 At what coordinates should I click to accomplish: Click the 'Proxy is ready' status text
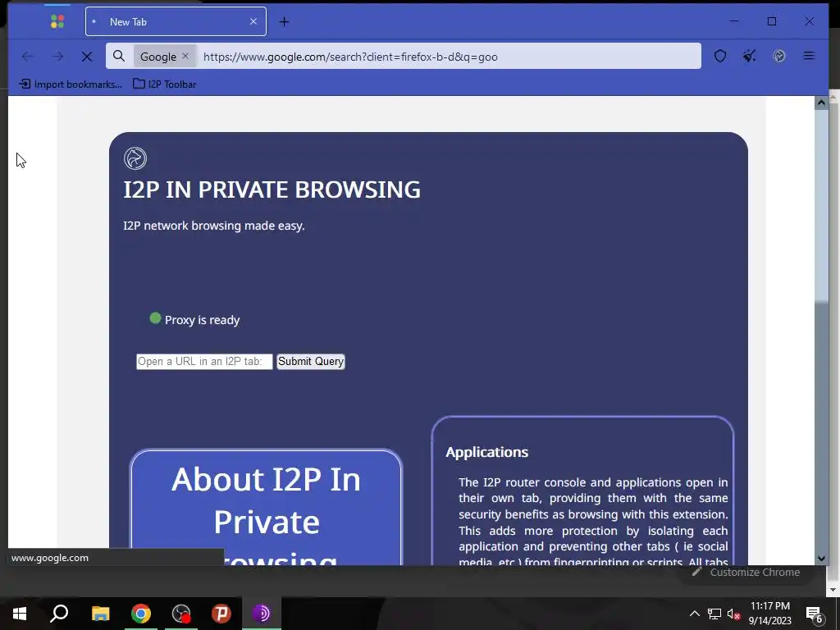(202, 320)
